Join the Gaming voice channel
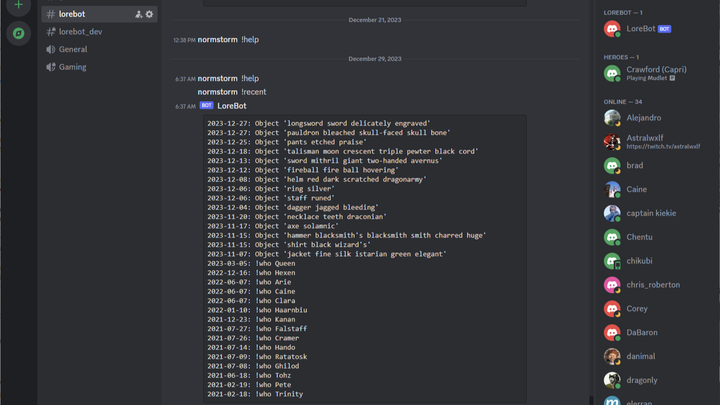The width and height of the screenshot is (720, 405). point(73,67)
